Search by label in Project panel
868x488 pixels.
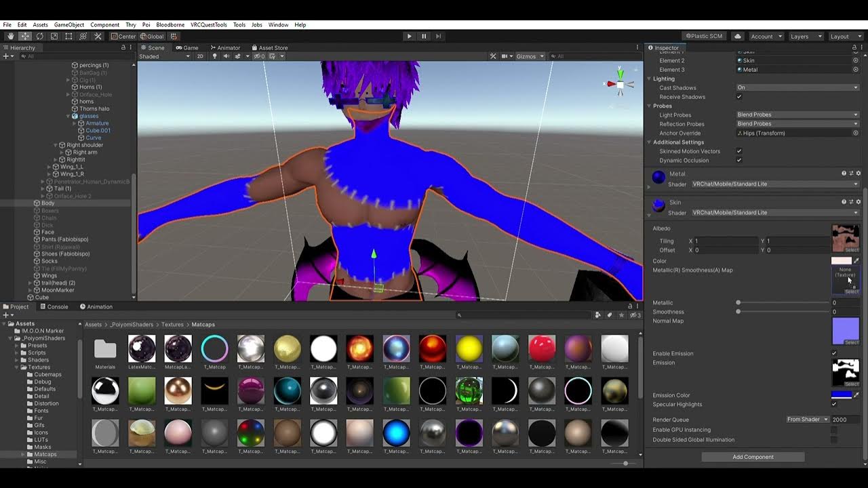coord(609,314)
